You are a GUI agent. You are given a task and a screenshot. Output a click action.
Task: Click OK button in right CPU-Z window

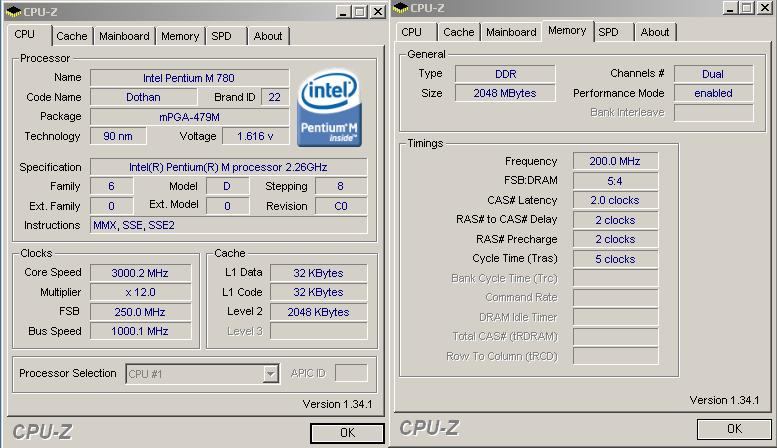(734, 429)
